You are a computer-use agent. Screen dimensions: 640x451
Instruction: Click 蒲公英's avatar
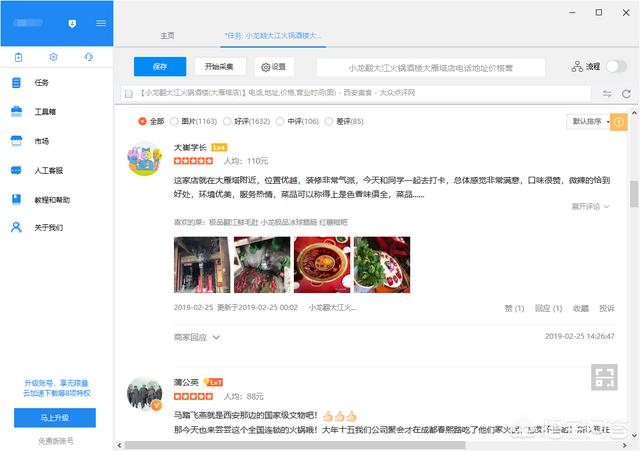pyautogui.click(x=144, y=394)
